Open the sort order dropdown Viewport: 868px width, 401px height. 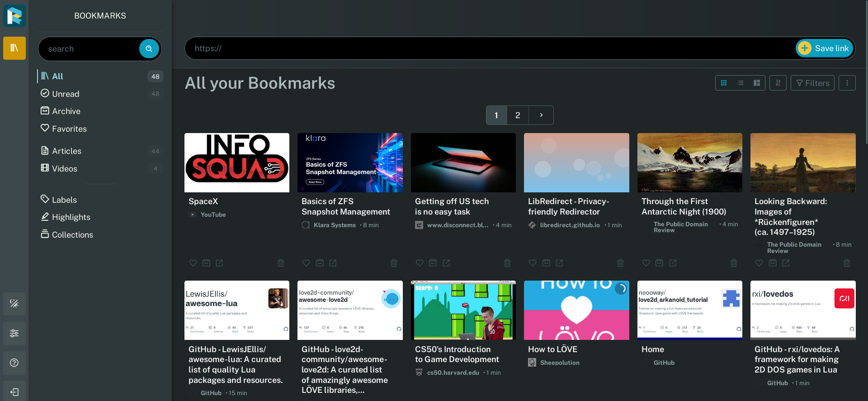778,83
